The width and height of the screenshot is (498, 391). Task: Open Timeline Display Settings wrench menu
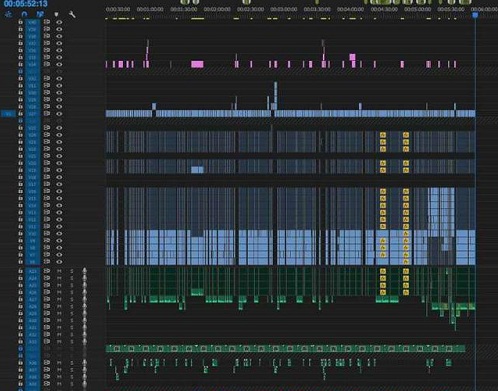tap(72, 14)
